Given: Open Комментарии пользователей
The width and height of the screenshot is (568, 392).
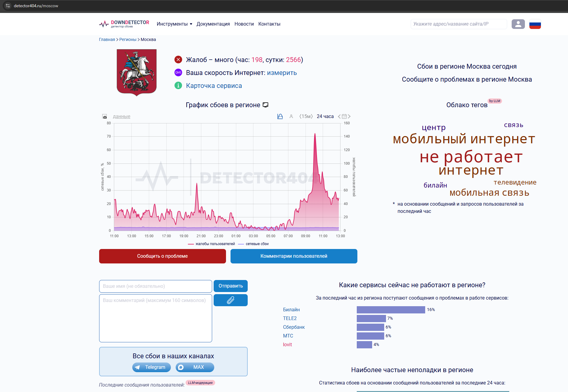Looking at the screenshot, I should [x=294, y=256].
